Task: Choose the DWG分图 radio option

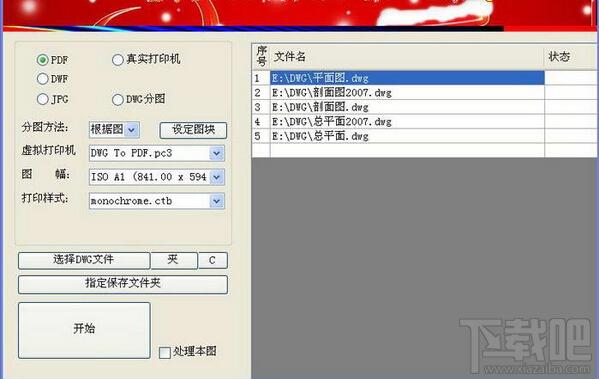Action: pos(118,100)
